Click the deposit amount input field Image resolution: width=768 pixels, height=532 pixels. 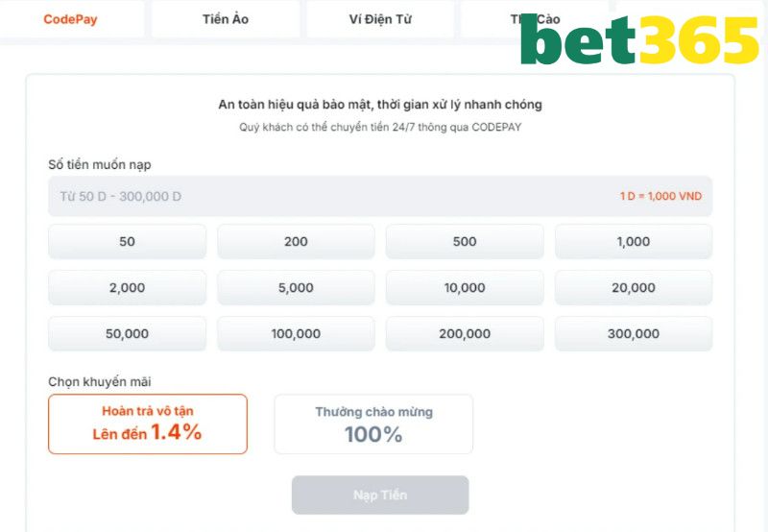coord(326,196)
